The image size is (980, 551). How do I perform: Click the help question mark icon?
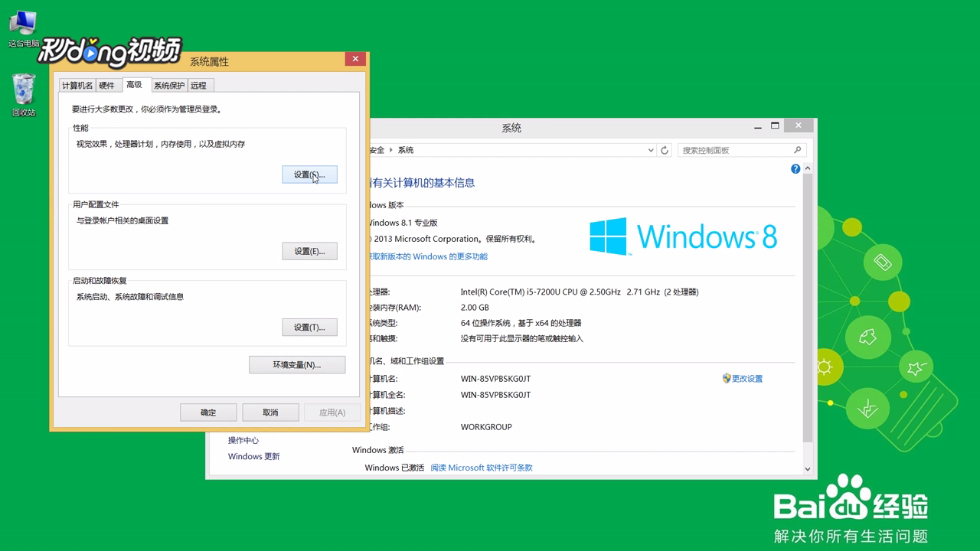click(795, 168)
